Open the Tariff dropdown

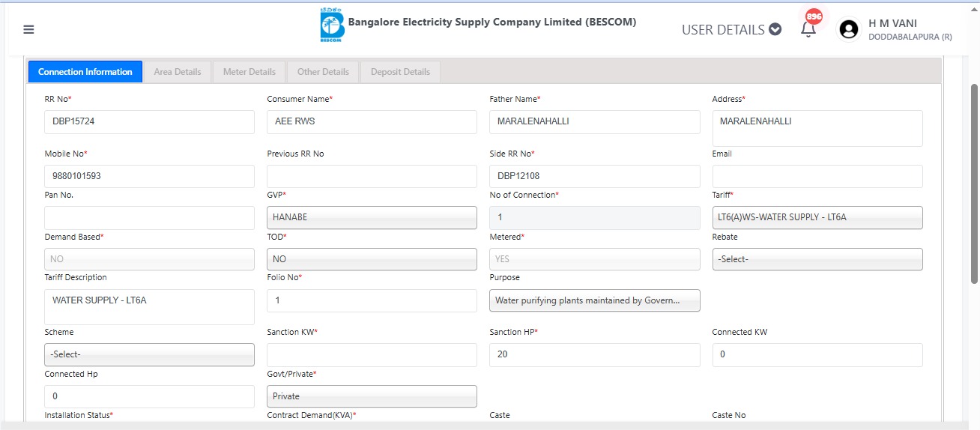pyautogui.click(x=817, y=217)
